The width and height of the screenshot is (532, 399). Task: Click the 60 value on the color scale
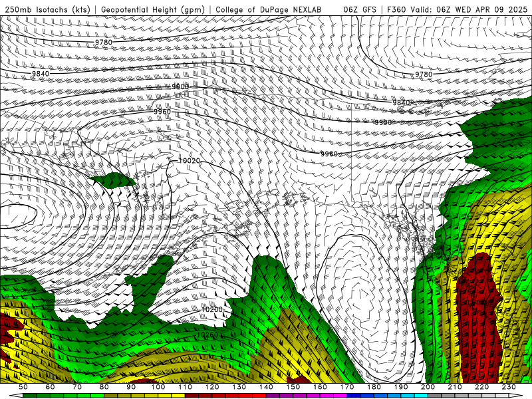click(50, 387)
